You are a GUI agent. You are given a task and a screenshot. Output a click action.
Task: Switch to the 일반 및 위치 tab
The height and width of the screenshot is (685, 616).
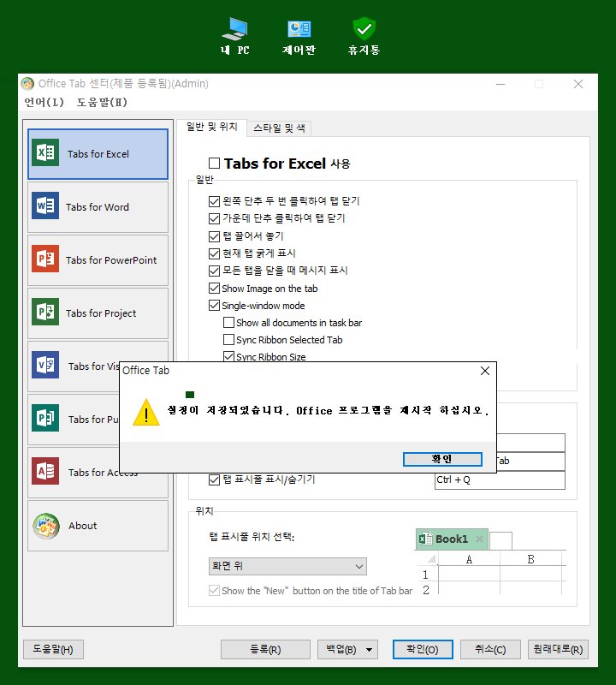point(211,127)
